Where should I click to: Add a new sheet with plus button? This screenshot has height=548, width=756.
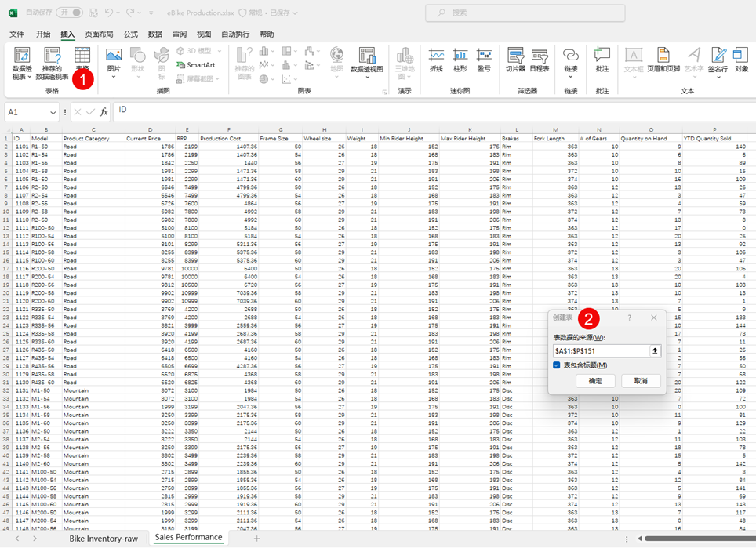coord(257,539)
